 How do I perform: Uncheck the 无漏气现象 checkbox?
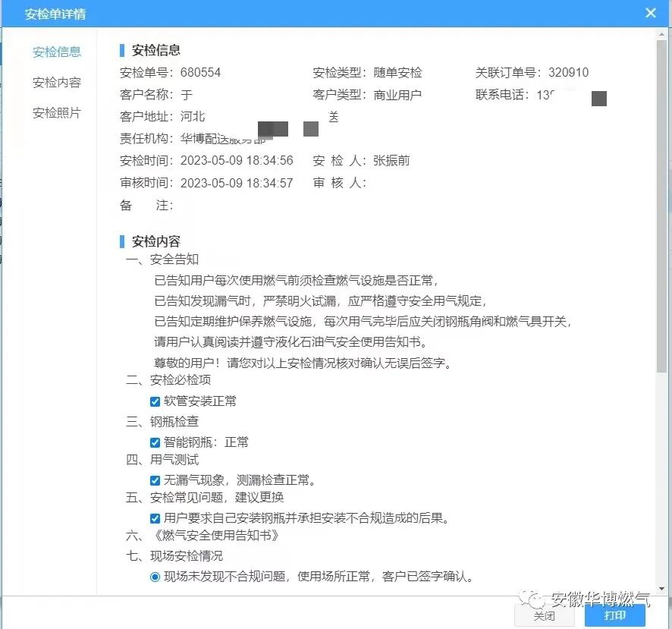[x=155, y=480]
